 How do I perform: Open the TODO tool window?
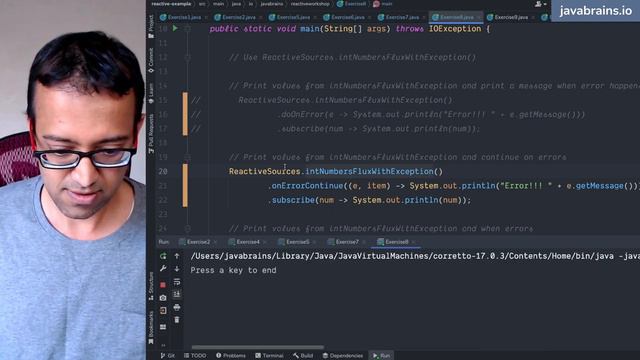(195, 356)
